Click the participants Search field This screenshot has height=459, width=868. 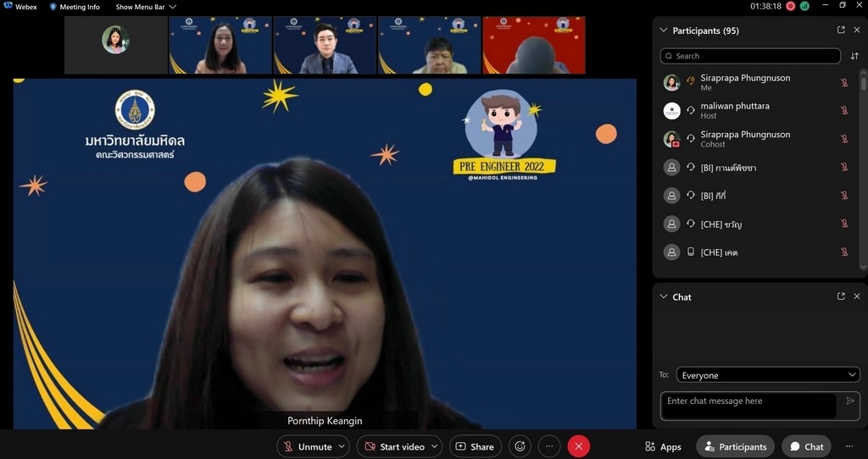point(750,56)
